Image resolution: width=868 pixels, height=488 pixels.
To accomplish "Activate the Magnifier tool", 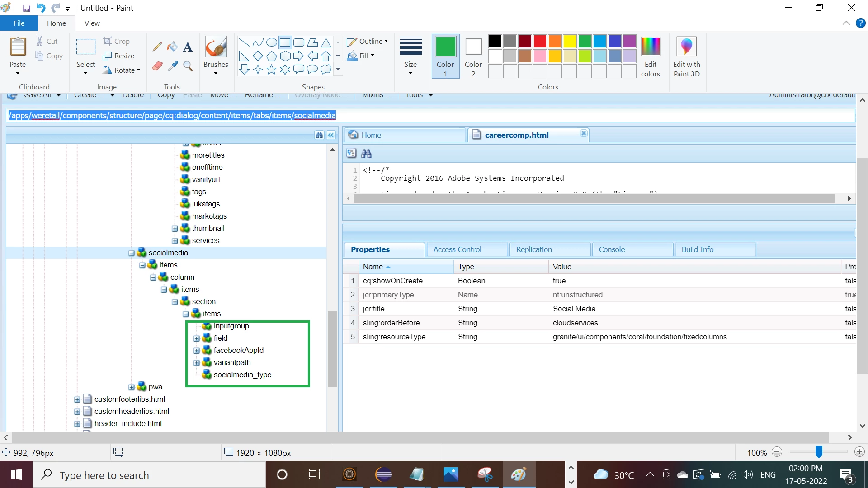I will (x=188, y=66).
